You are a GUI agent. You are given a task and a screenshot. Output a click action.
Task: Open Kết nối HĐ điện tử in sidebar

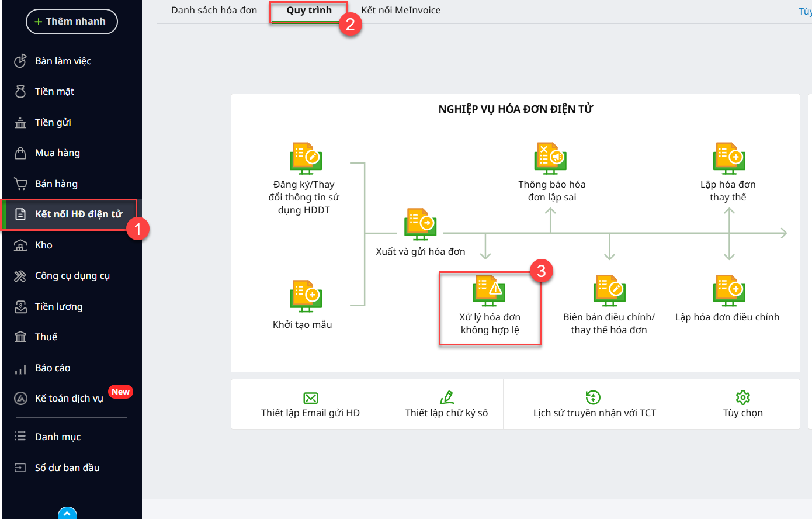coord(78,214)
